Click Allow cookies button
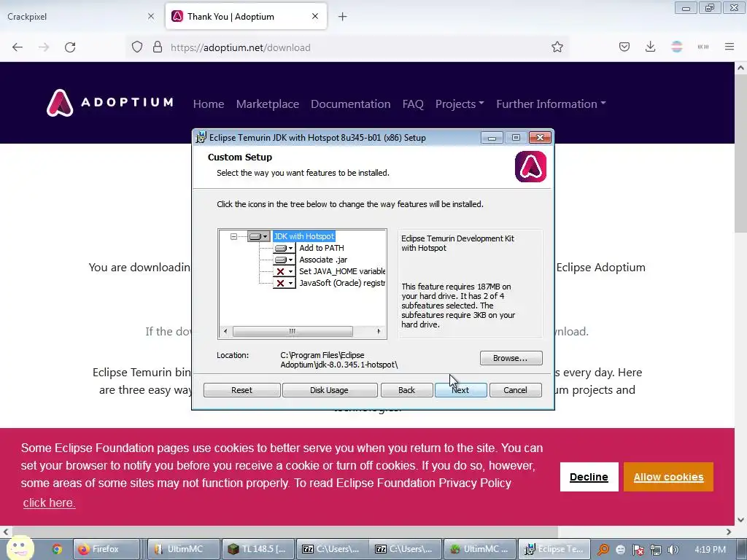The width and height of the screenshot is (747, 560). [x=668, y=477]
